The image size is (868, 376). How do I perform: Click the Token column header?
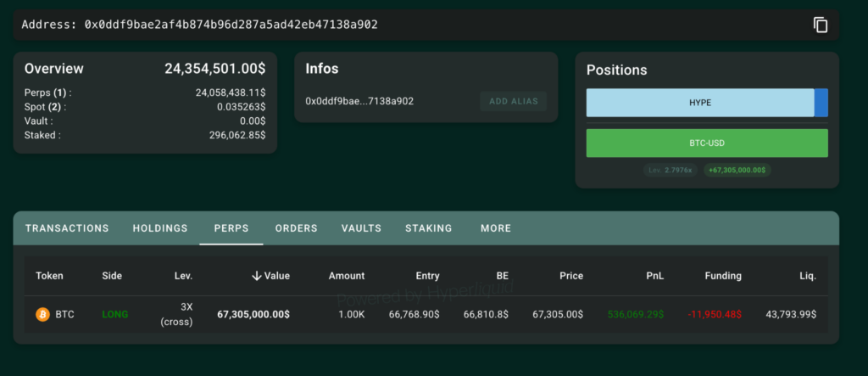tap(49, 276)
